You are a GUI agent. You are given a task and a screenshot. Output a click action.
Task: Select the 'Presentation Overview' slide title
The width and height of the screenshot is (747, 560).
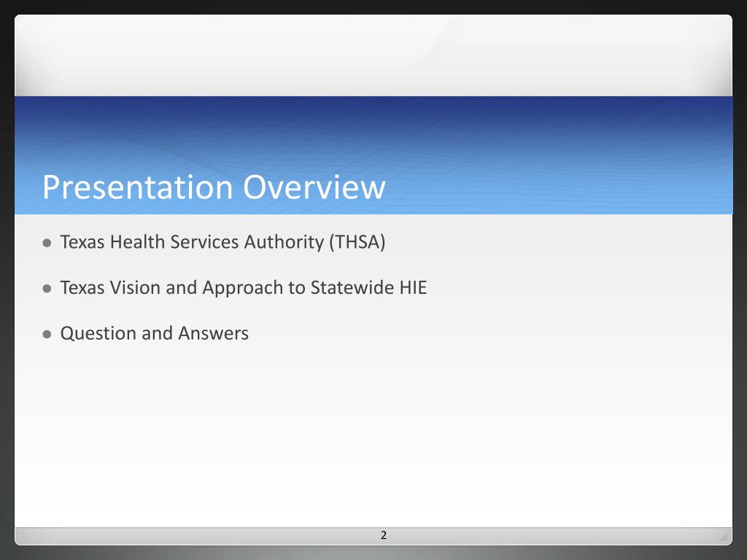214,187
